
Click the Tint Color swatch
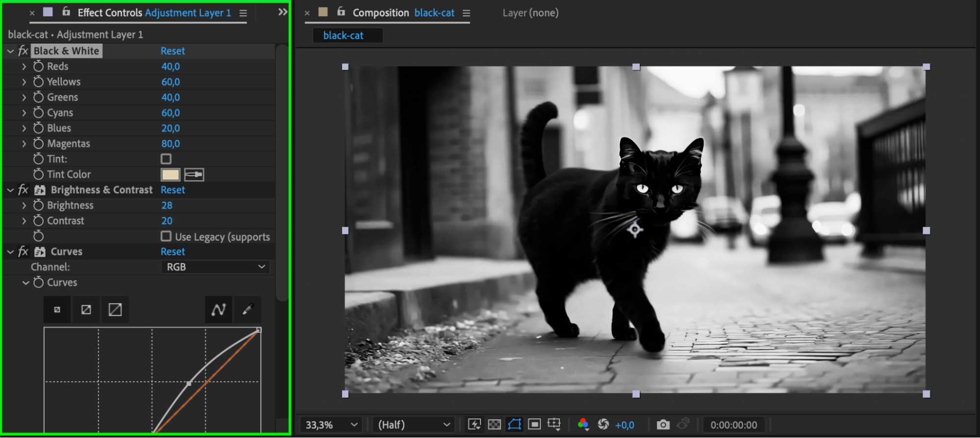(x=171, y=175)
